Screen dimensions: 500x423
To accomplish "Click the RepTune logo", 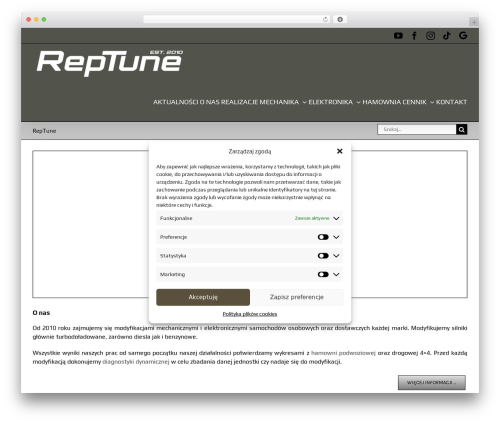I will pyautogui.click(x=110, y=63).
